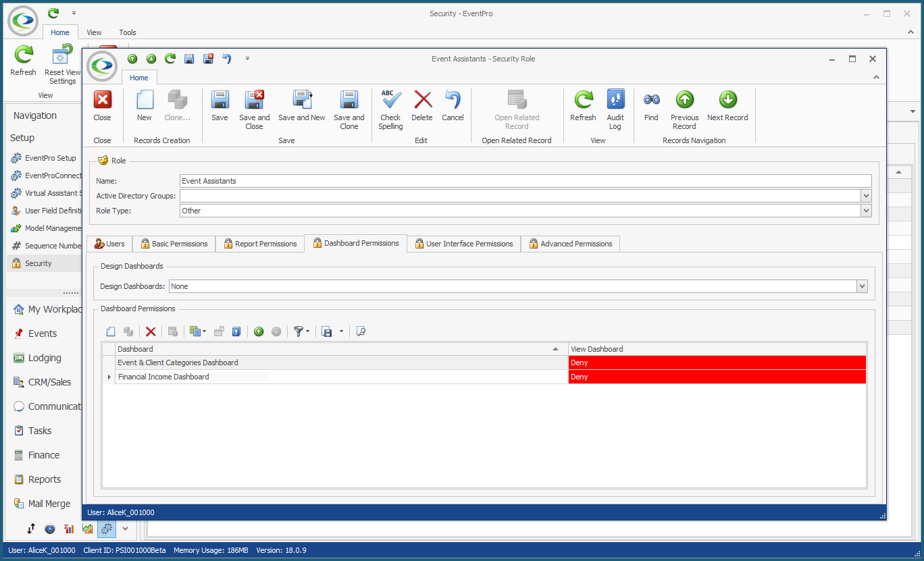Click quick-access save floppy icon in title bar

tap(189, 59)
